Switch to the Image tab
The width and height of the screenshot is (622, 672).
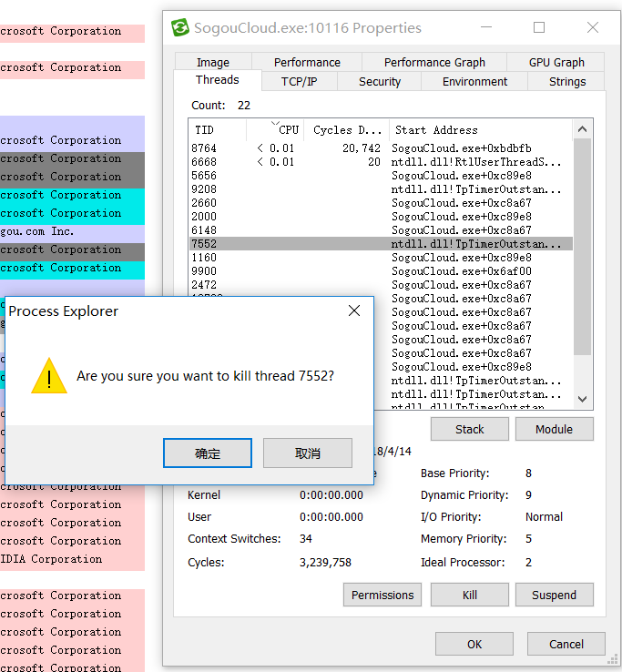click(213, 62)
